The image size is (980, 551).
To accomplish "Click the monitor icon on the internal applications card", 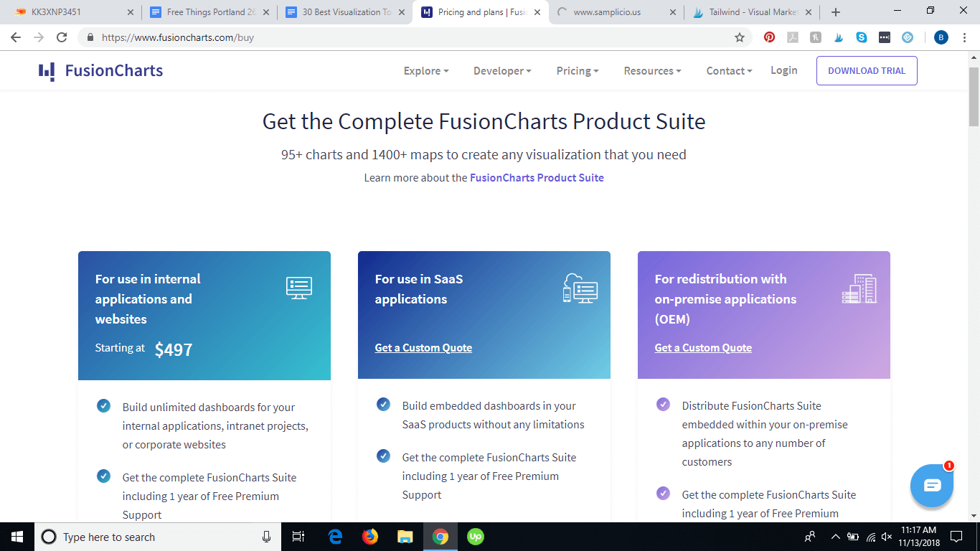I will 298,288.
